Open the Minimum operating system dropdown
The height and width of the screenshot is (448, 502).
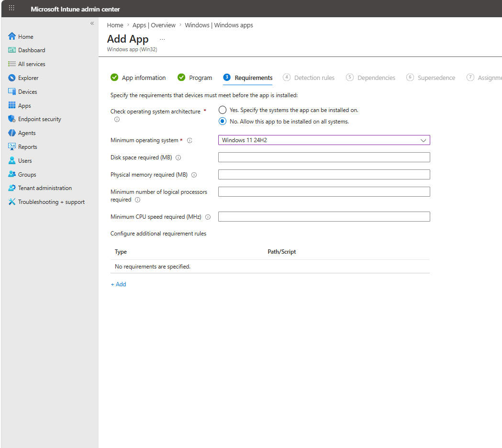(324, 140)
